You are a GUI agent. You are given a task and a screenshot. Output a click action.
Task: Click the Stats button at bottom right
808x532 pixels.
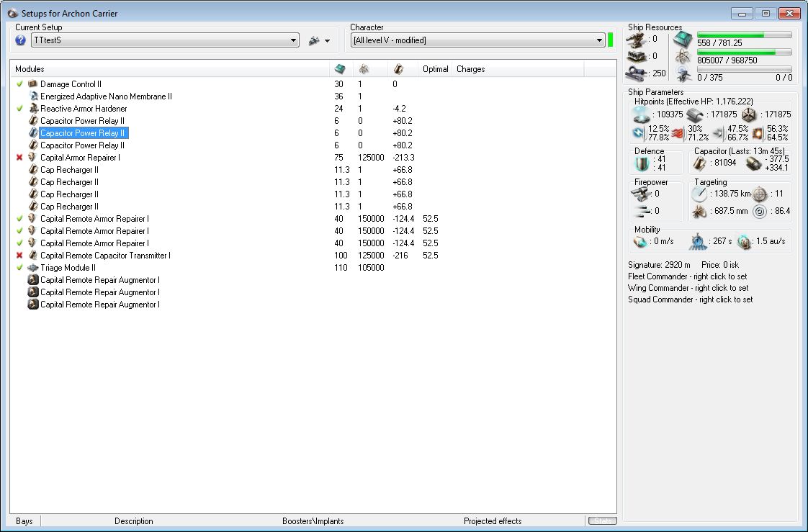tap(602, 521)
